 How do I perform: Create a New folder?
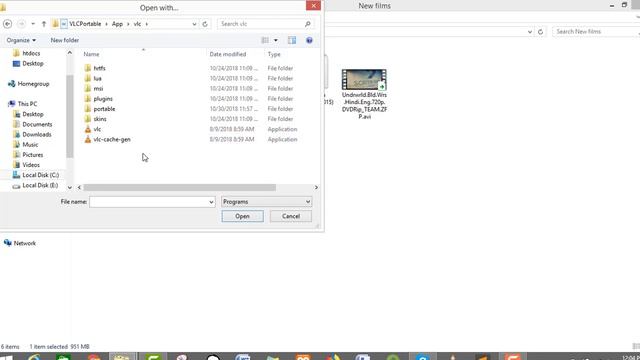coord(64,40)
